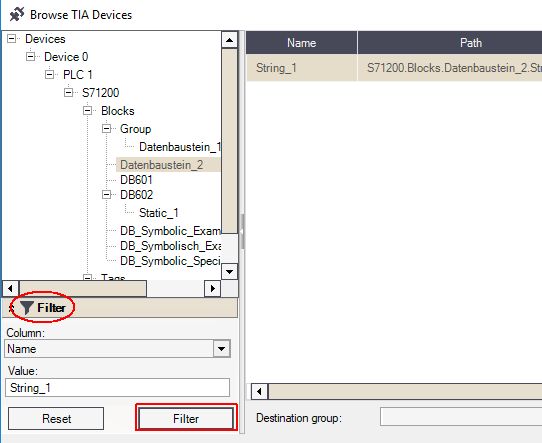Select the Devices label in tree
This screenshot has width=542, height=443.
coord(45,39)
